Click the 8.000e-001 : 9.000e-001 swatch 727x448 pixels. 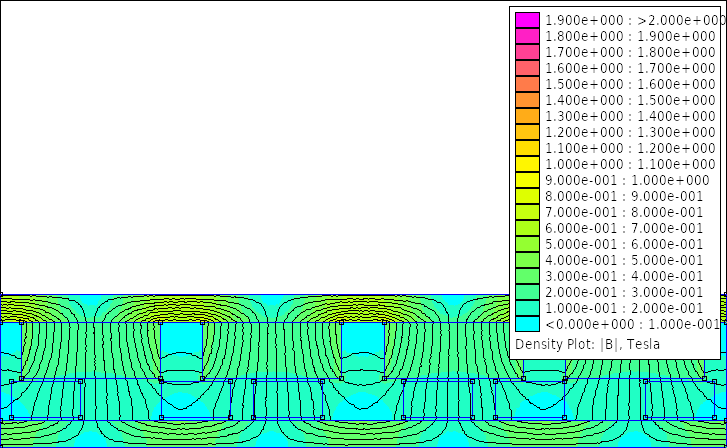click(527, 196)
